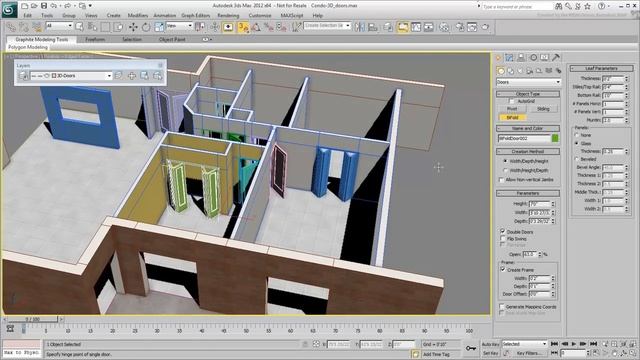This screenshot has width=640, height=360.
Task: Open the Rendering menu
Action: coord(228,16)
